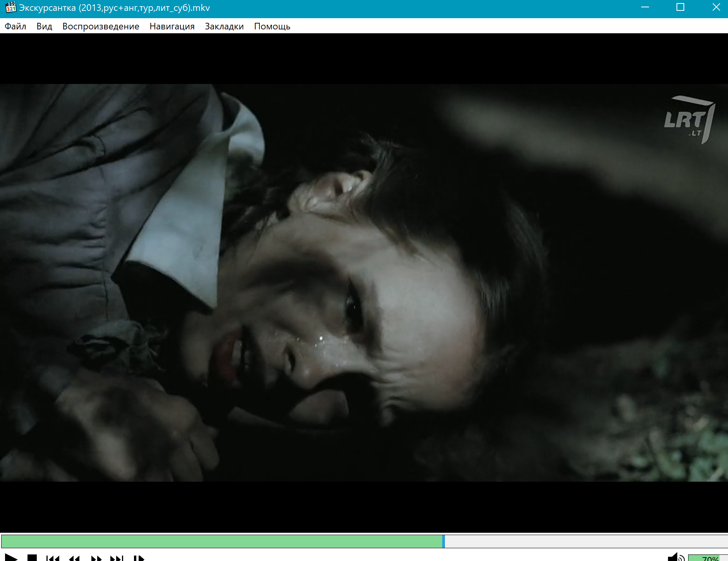Start playback with the Play button
728x561 pixels.
[11, 558]
